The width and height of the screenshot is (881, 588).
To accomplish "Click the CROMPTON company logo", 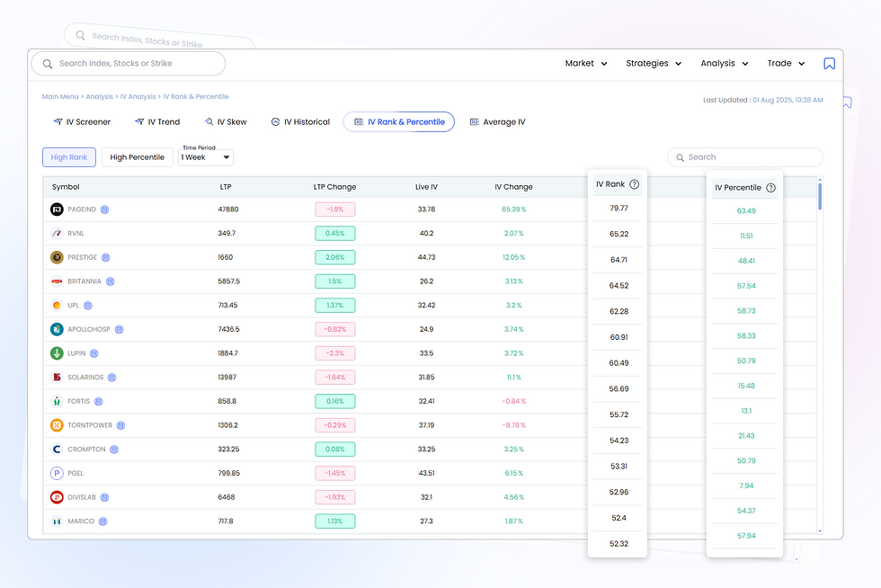I will [57, 450].
